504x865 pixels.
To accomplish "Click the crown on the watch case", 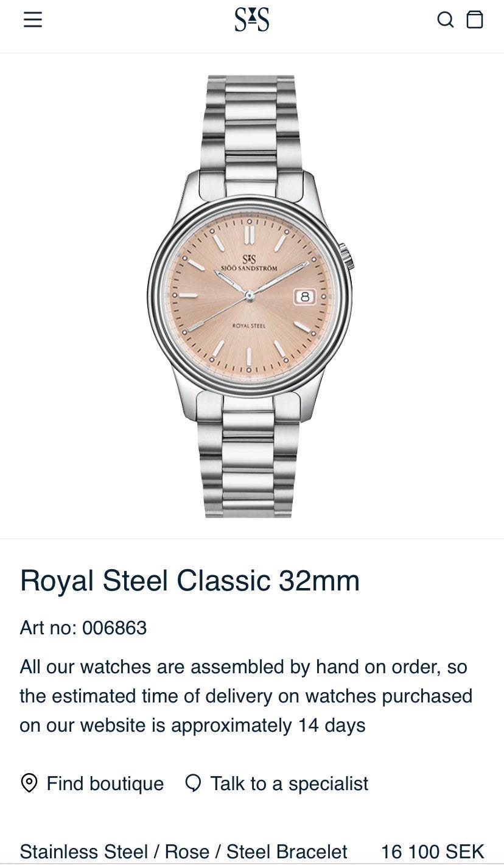I will pyautogui.click(x=346, y=256).
